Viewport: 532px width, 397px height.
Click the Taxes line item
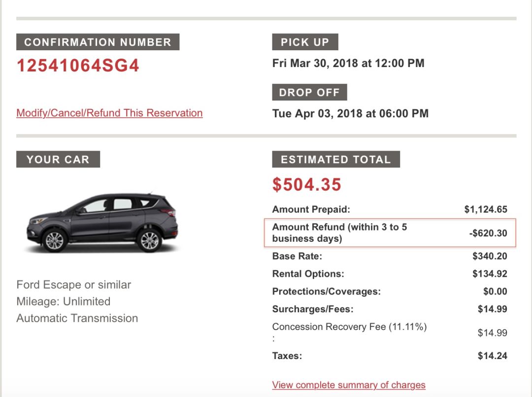[x=287, y=356]
